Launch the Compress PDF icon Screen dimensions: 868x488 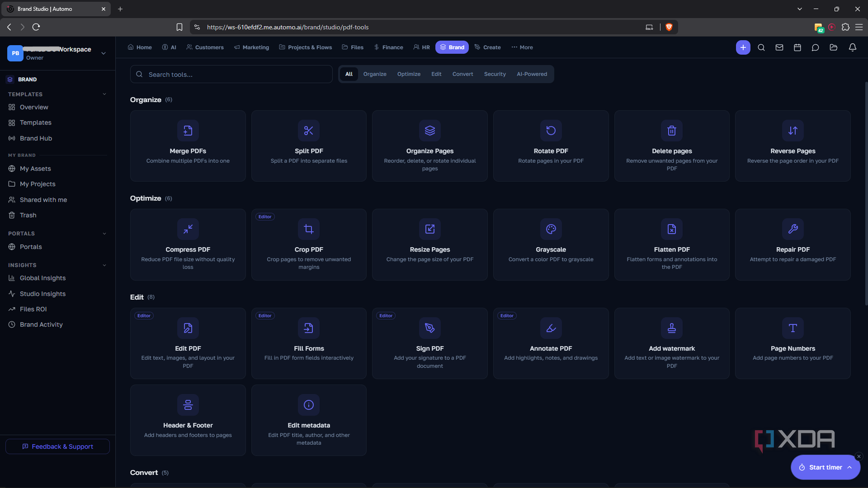click(188, 229)
